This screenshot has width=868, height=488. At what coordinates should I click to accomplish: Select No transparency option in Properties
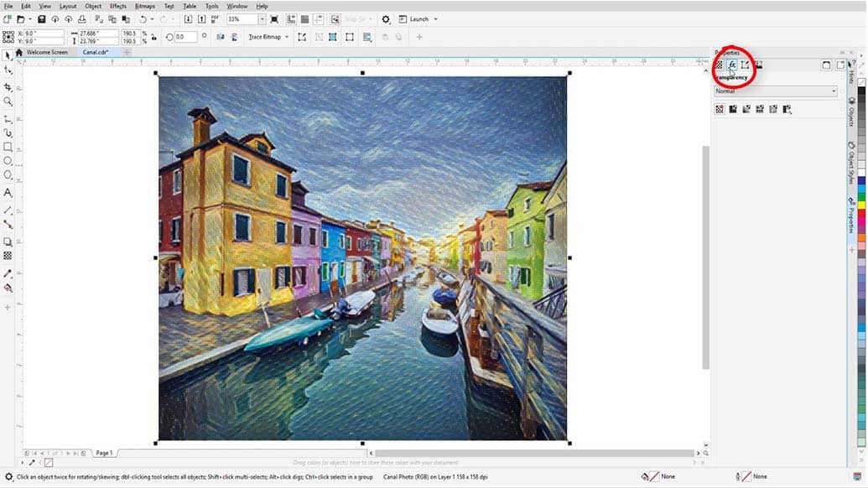[720, 109]
